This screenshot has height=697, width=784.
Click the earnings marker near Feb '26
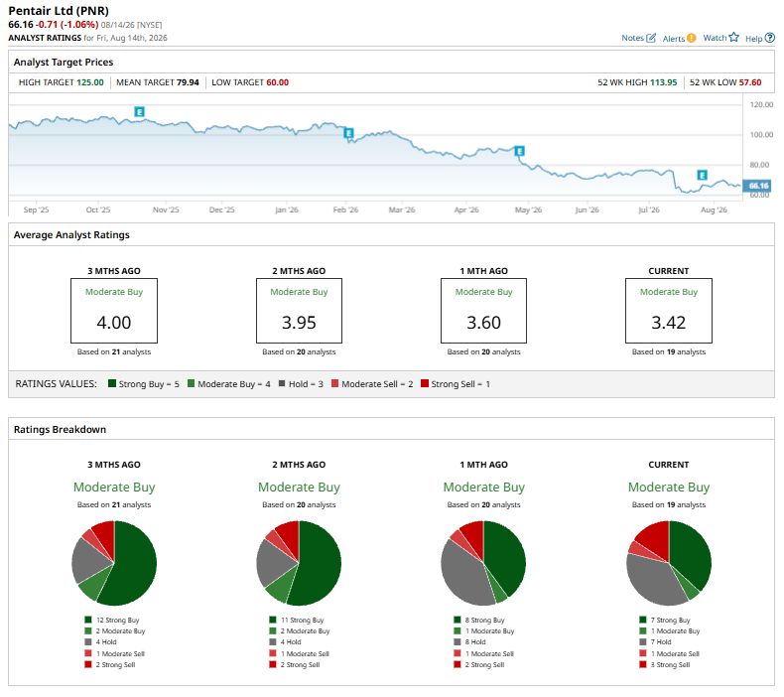[348, 133]
